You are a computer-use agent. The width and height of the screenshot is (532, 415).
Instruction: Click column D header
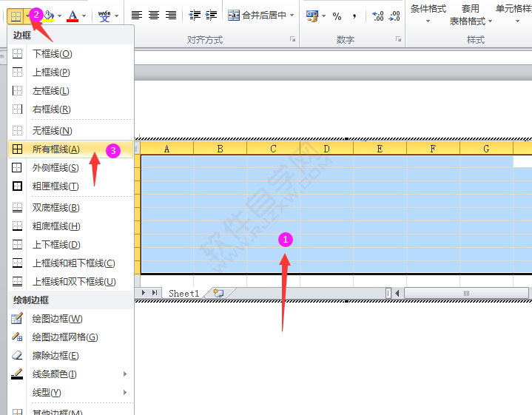(x=327, y=149)
